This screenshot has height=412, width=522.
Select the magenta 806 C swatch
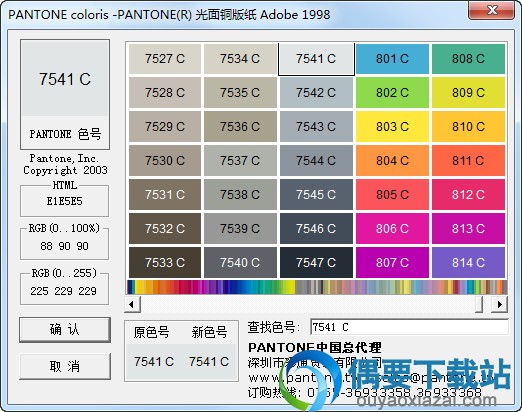pyautogui.click(x=392, y=229)
